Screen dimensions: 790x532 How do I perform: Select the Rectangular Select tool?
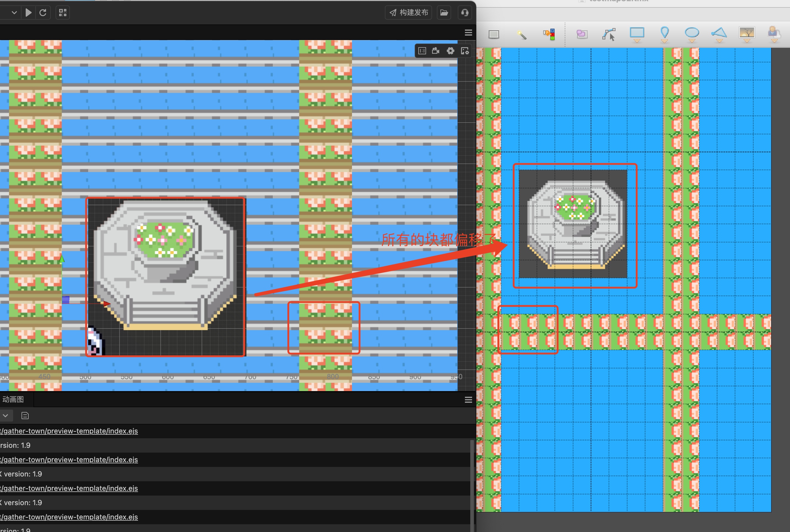coord(494,34)
